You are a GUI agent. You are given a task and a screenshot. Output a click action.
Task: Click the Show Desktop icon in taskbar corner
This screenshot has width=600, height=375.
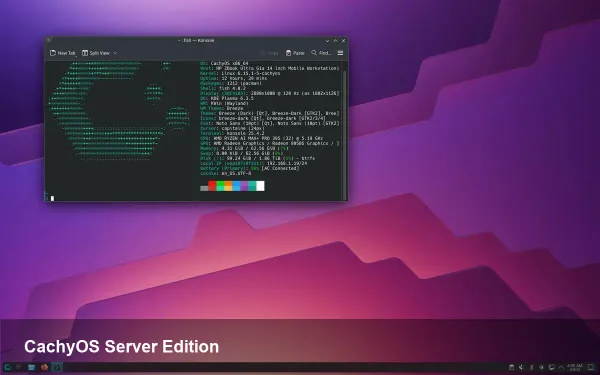(590, 368)
